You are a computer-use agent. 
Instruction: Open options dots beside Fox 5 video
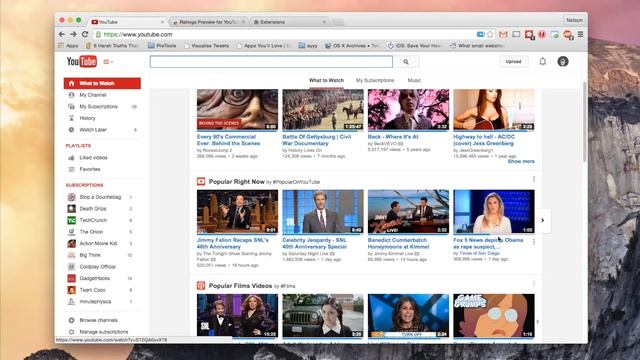coord(534,242)
